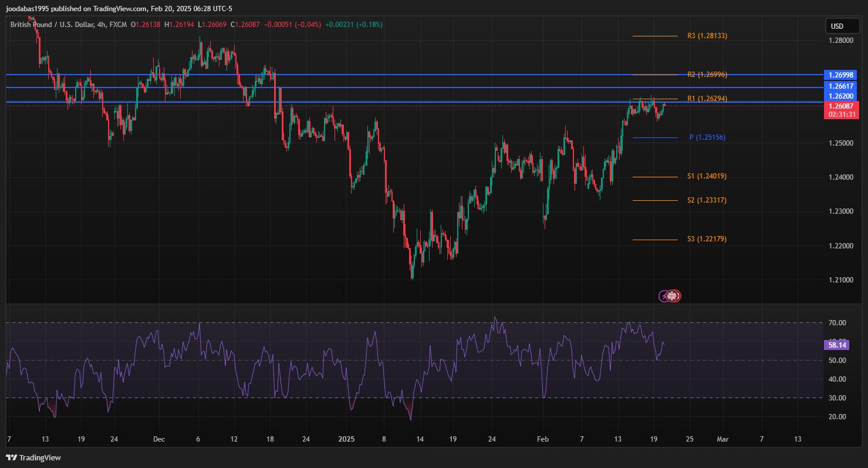
Task: Click the 1.23000 price scale value
Action: tap(841, 211)
